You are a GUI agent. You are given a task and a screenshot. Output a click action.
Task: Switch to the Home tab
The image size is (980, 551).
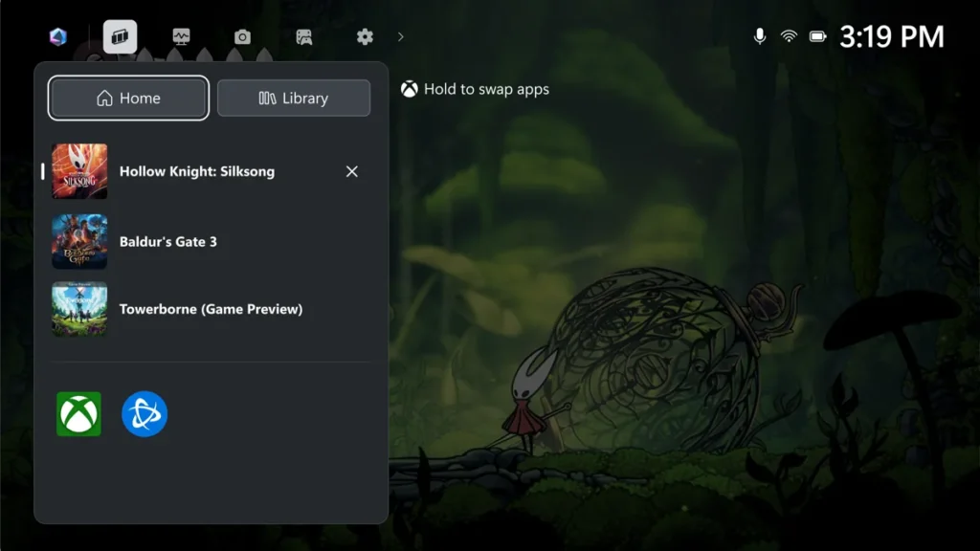[x=128, y=99]
